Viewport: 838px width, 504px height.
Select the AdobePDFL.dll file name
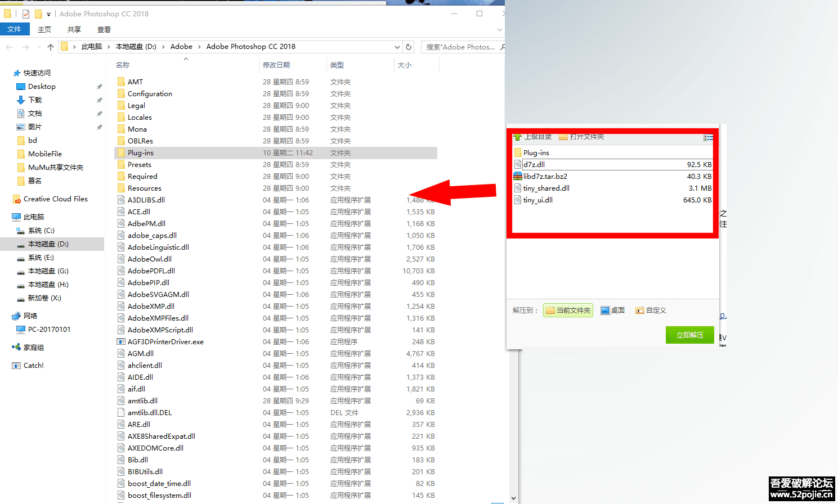coord(151,271)
